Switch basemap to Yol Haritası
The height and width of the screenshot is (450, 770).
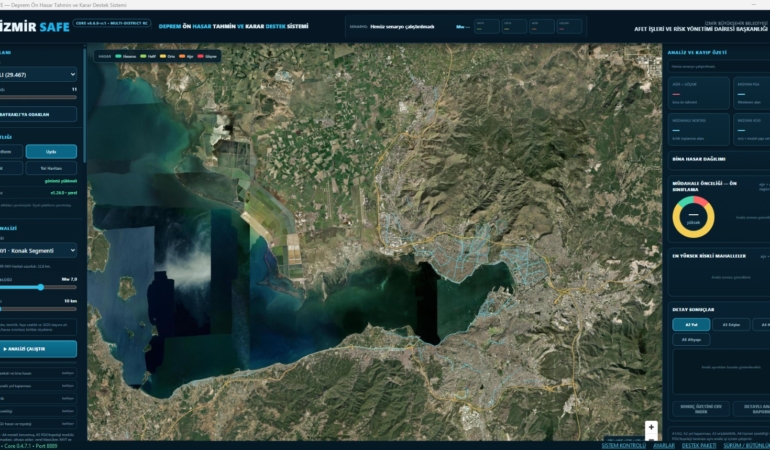(51, 168)
